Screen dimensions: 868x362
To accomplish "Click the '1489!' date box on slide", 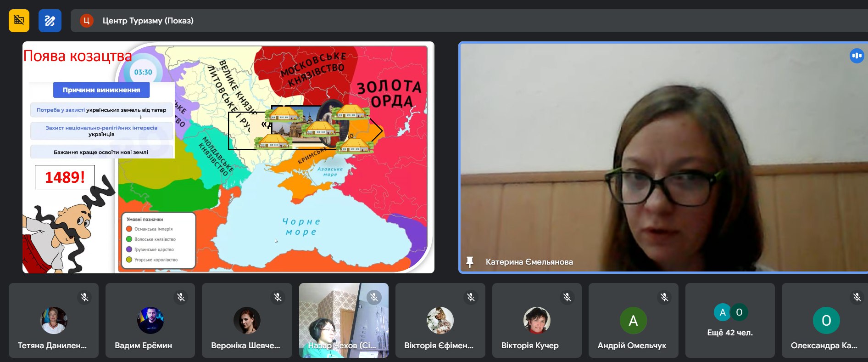I will tap(65, 177).
